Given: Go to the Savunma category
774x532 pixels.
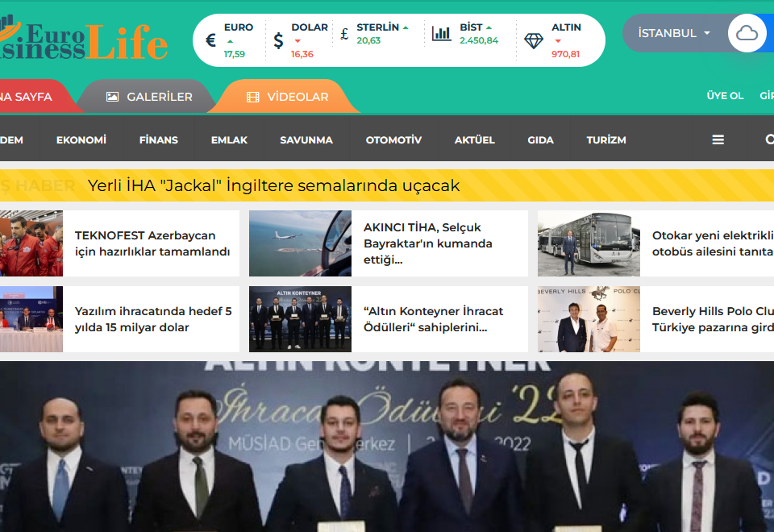Looking at the screenshot, I should coord(306,139).
